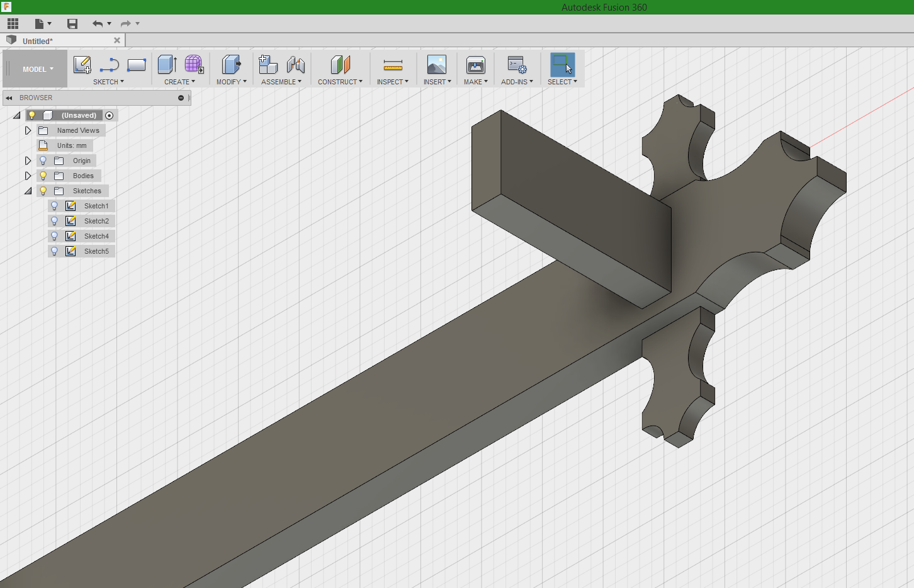Select the Press Pull modify icon

pyautogui.click(x=231, y=65)
